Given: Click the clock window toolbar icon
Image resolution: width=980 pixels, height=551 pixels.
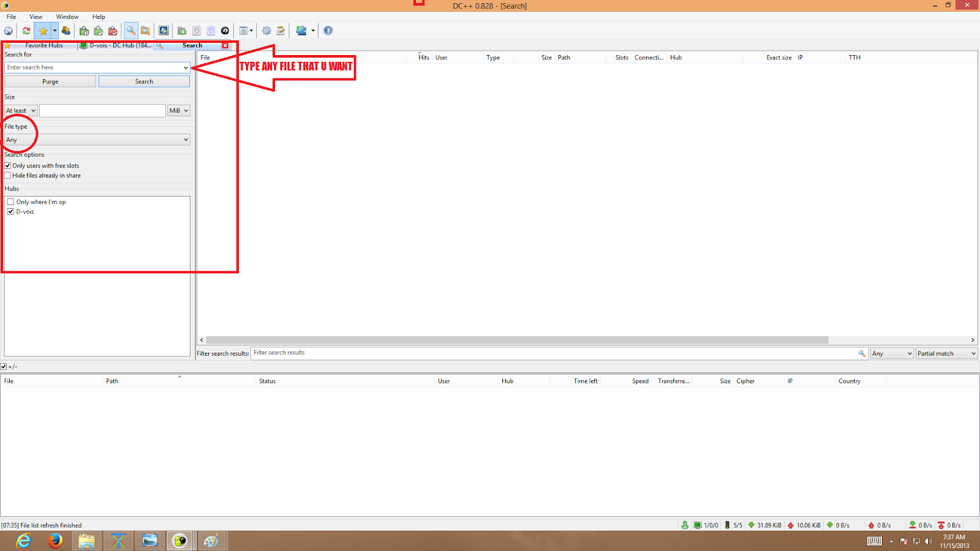Looking at the screenshot, I should point(243,31).
